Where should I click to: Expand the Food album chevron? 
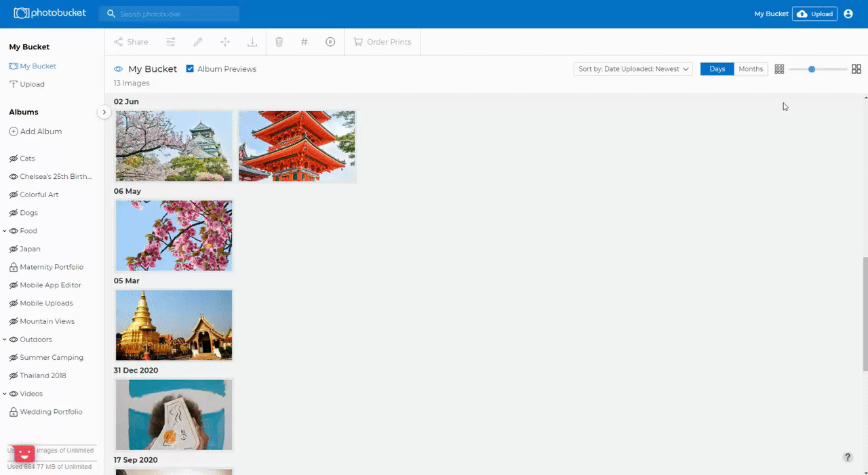5,231
